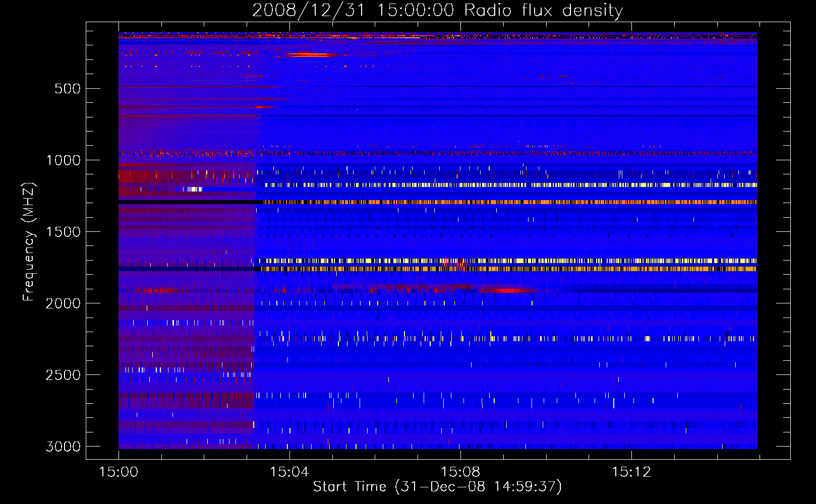Click the '15:00' time tick label
Viewport: 816px width, 504px height.
coord(119,472)
